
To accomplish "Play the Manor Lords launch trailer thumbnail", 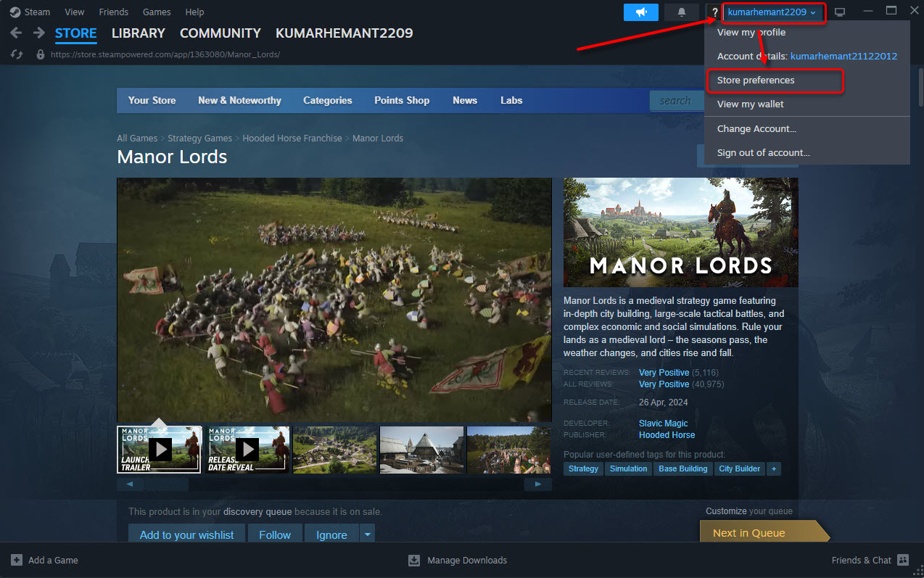I will (x=159, y=450).
